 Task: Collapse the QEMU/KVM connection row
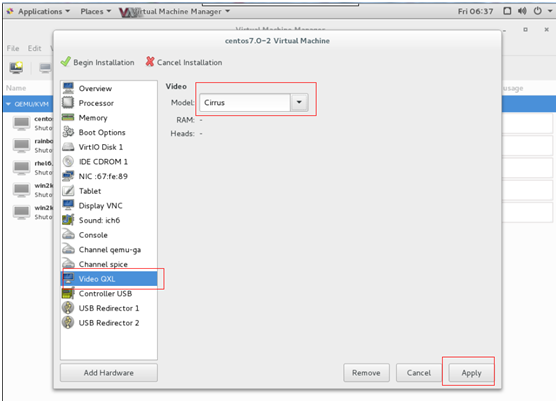pyautogui.click(x=8, y=104)
